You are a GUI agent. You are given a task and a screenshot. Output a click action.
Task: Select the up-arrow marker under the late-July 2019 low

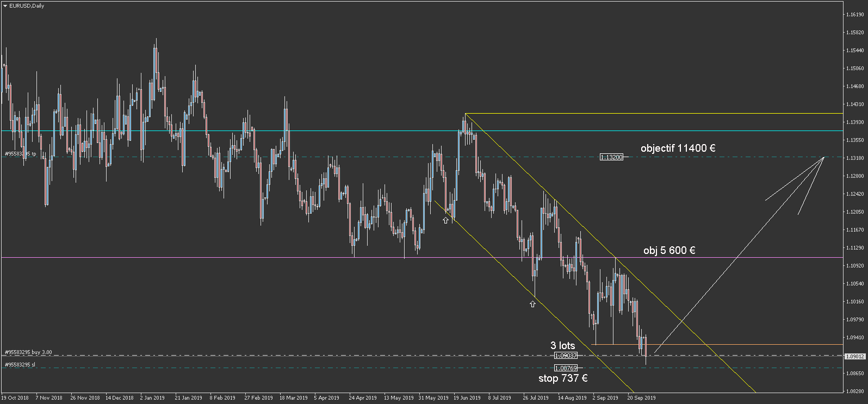point(532,304)
